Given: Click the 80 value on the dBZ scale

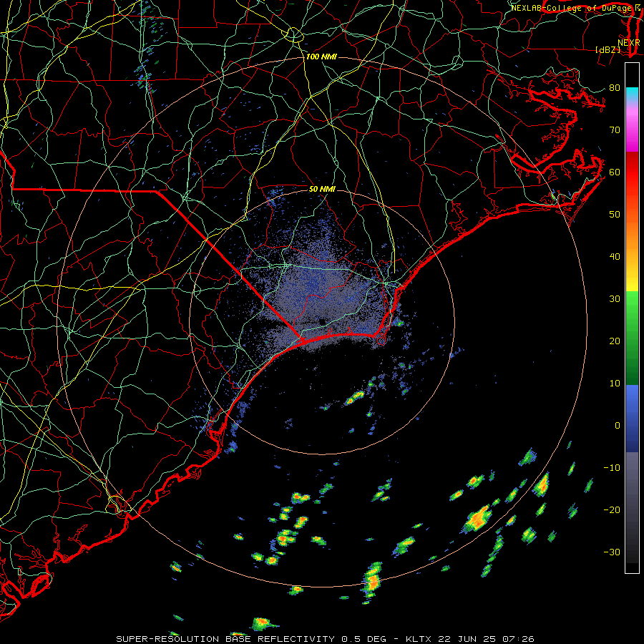Looking at the screenshot, I should coord(615,87).
